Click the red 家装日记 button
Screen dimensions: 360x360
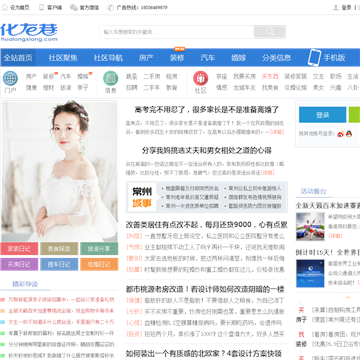coord(19,249)
